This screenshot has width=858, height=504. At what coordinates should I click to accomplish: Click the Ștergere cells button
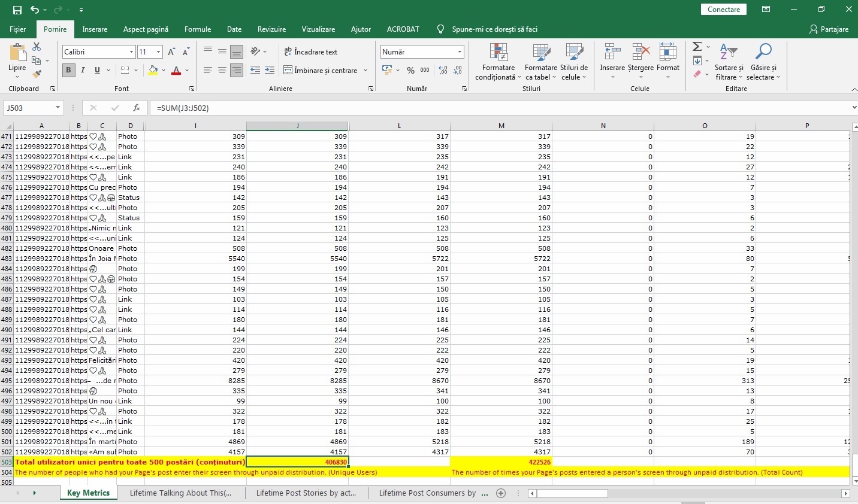[x=641, y=62]
